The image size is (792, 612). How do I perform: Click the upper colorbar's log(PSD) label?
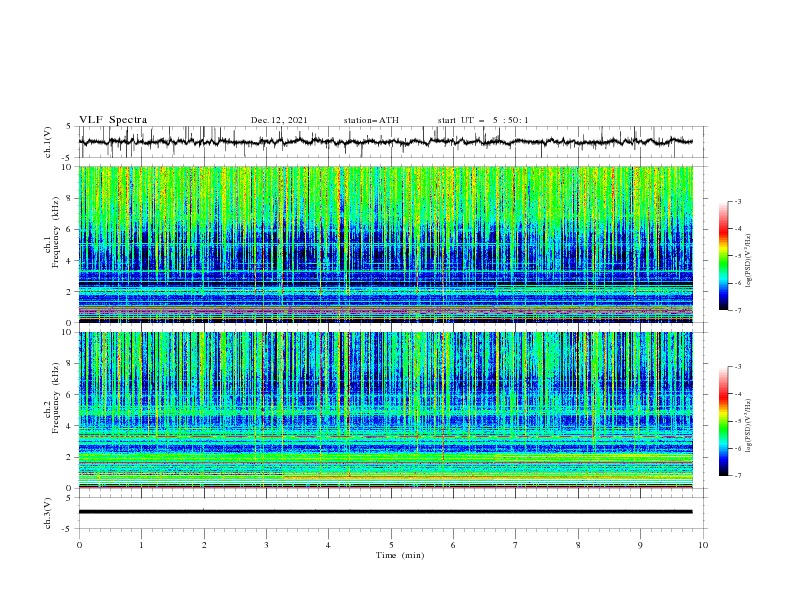pyautogui.click(x=748, y=261)
